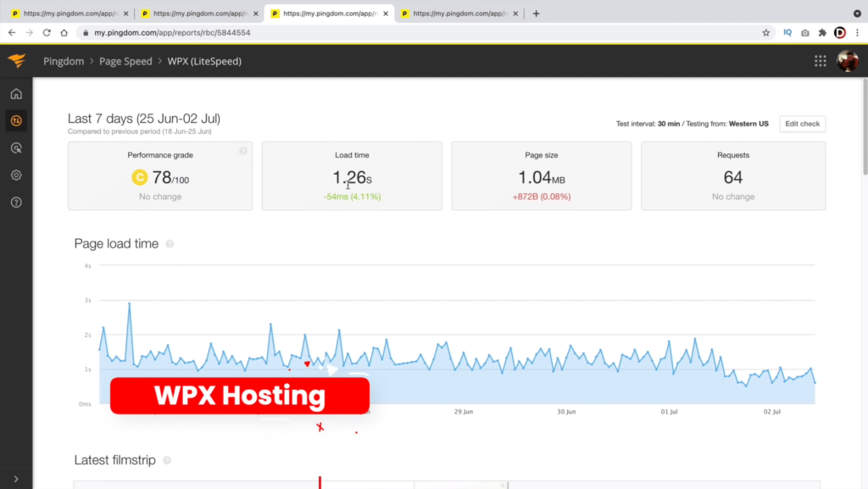Open the Settings gear in sidebar
This screenshot has height=489, width=868.
point(16,175)
